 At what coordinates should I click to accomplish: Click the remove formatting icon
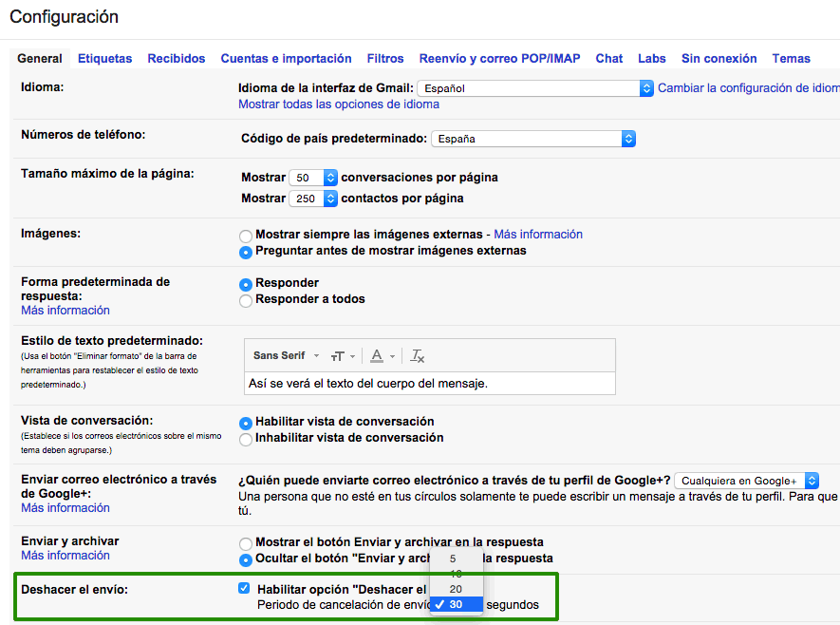[x=416, y=354]
